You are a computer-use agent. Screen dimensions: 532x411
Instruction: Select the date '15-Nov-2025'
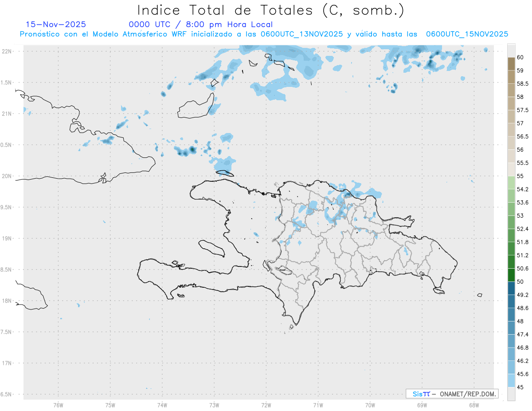click(x=56, y=24)
